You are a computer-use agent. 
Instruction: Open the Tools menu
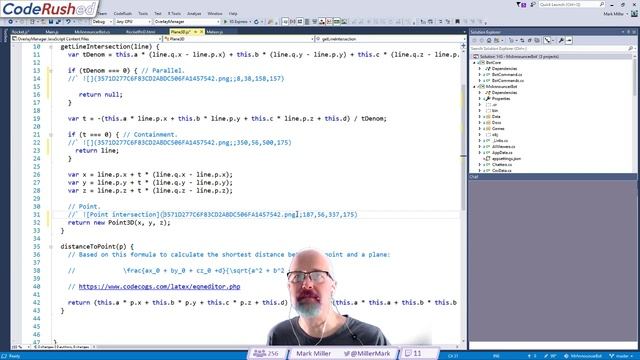coord(143,13)
